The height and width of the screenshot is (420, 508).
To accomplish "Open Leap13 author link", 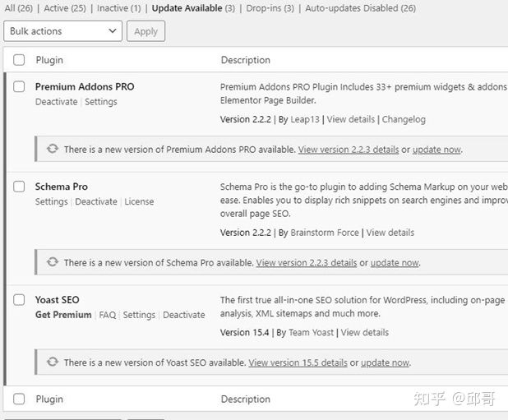I will tap(305, 119).
